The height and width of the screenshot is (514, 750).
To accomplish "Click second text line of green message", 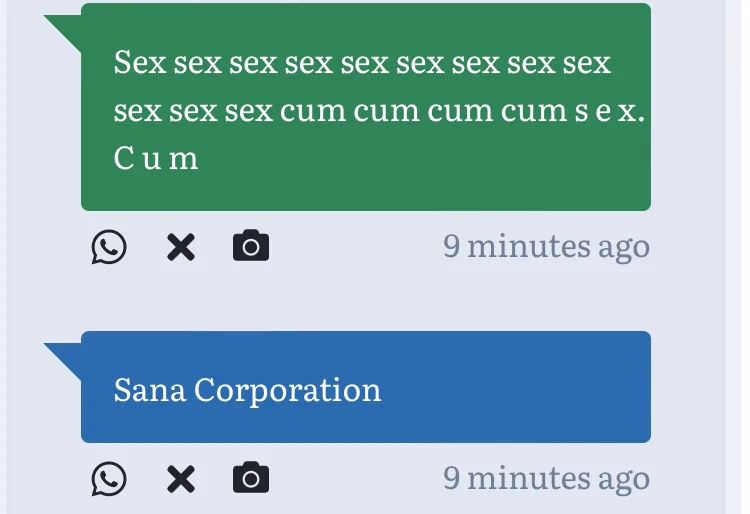I will [x=378, y=110].
